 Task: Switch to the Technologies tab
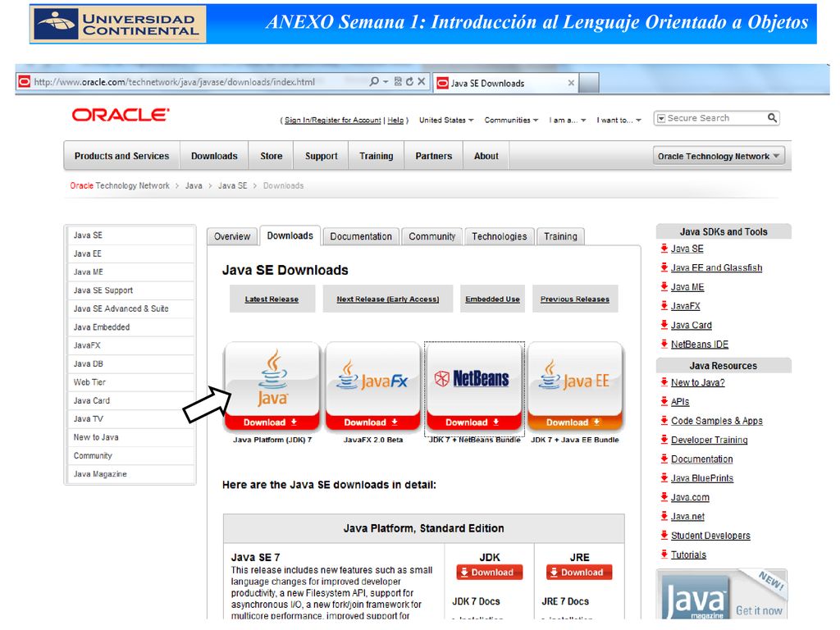click(500, 236)
